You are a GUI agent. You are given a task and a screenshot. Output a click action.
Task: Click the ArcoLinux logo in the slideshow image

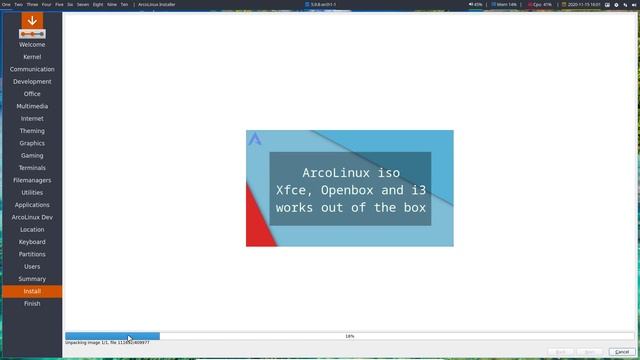point(255,139)
